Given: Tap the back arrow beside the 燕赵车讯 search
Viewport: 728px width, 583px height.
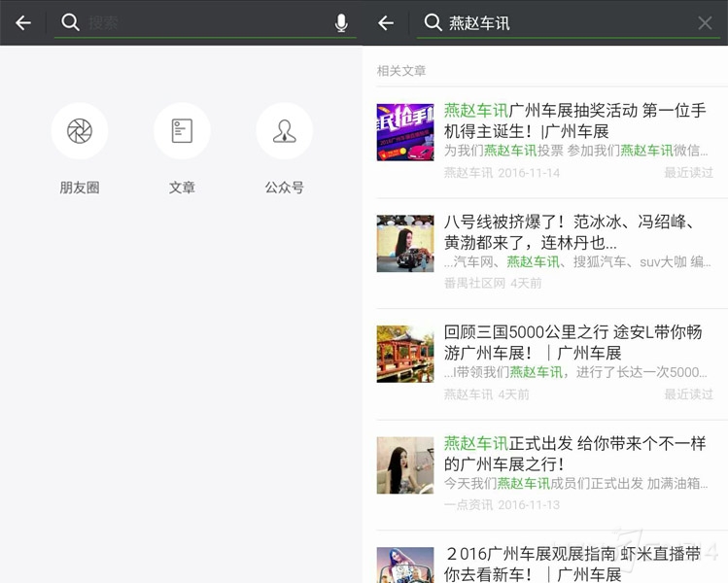Looking at the screenshot, I should (x=385, y=22).
